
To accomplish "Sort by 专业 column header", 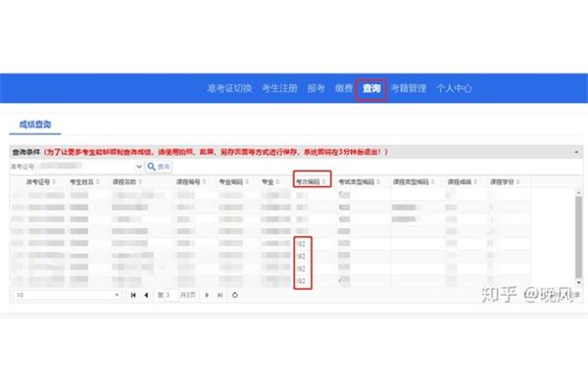I will pyautogui.click(x=270, y=182).
